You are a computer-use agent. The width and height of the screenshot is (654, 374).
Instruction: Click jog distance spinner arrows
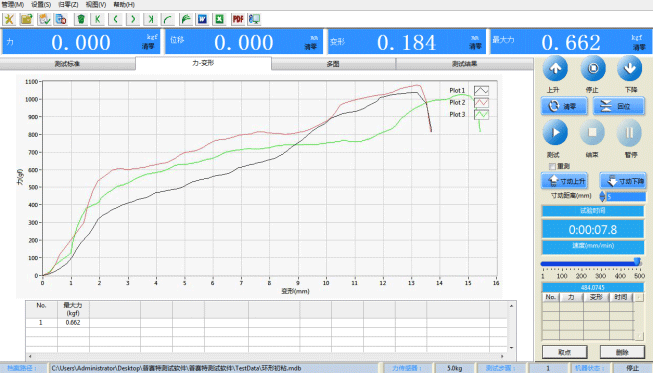[x=602, y=196]
